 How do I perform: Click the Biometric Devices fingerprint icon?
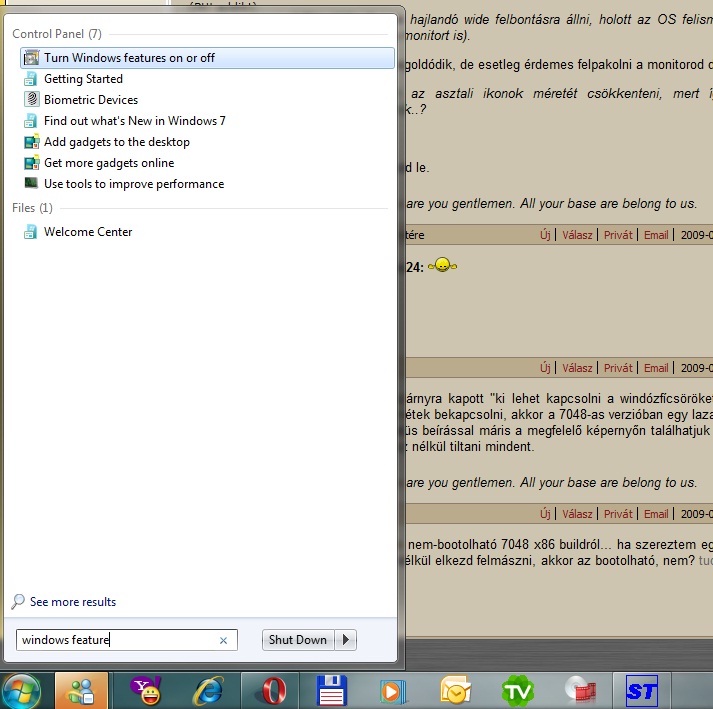coord(31,99)
